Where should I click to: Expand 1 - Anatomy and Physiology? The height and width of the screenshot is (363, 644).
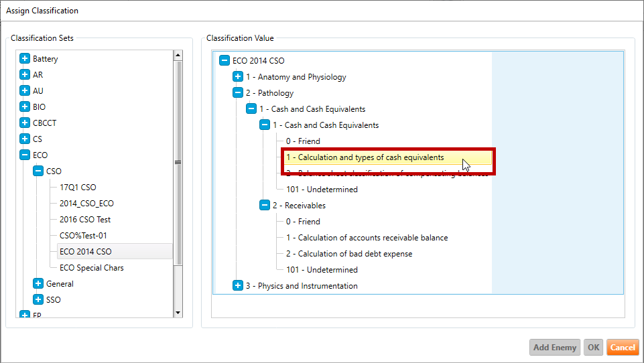coord(238,77)
